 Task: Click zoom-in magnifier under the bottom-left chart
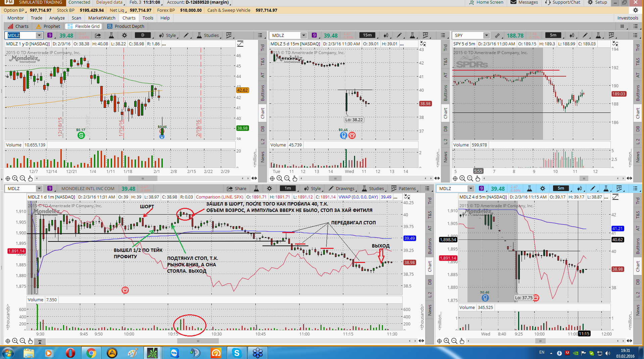tap(15, 341)
